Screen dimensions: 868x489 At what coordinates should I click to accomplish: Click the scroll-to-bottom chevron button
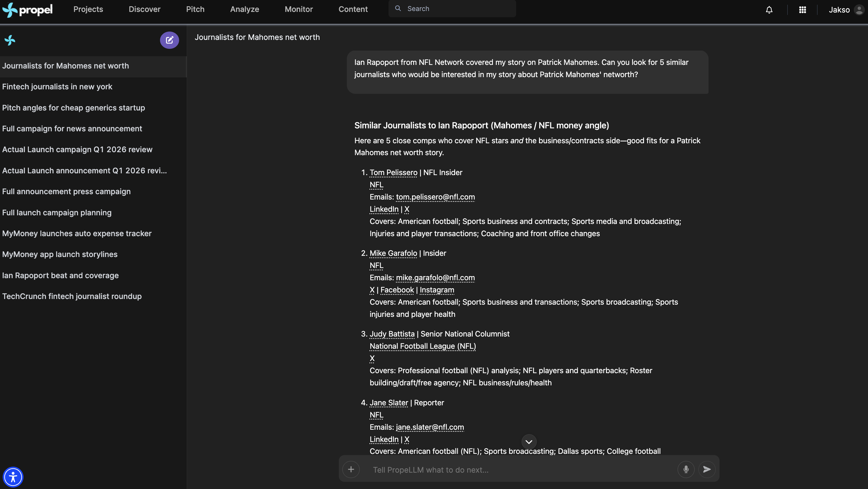529,441
